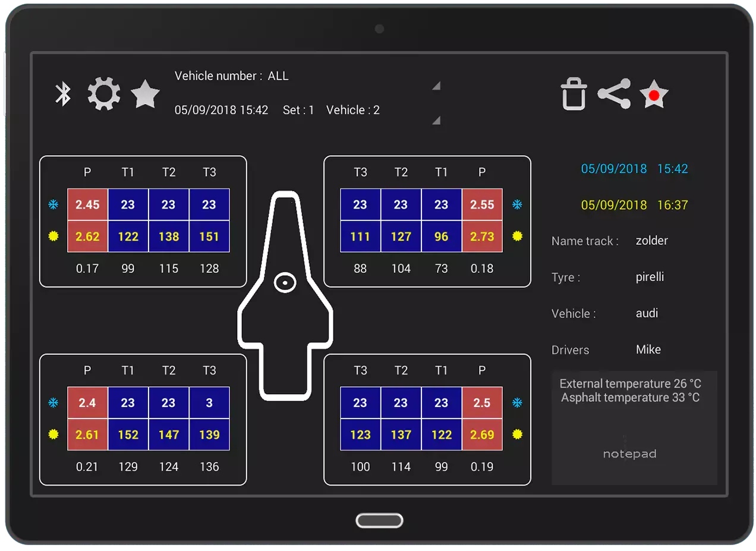Open the Vehicle number dropdown arrow
The image size is (756, 551).
point(436,86)
